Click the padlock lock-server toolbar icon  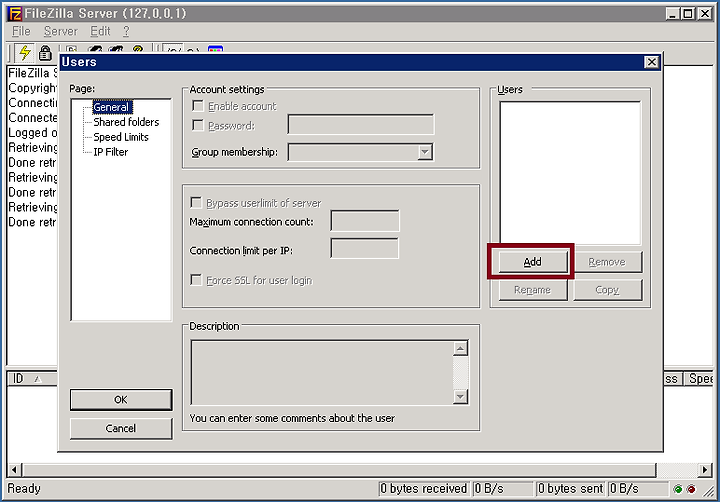pyautogui.click(x=45, y=53)
